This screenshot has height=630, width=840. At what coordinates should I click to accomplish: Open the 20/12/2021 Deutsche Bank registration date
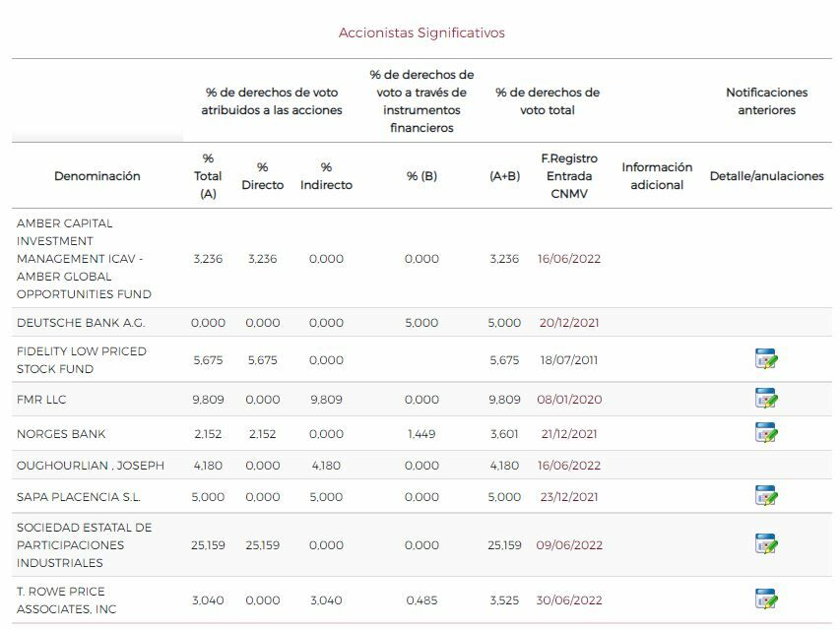(x=570, y=323)
